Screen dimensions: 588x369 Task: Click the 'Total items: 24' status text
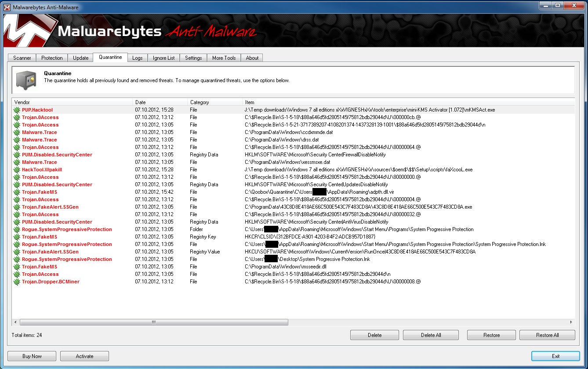27,335
